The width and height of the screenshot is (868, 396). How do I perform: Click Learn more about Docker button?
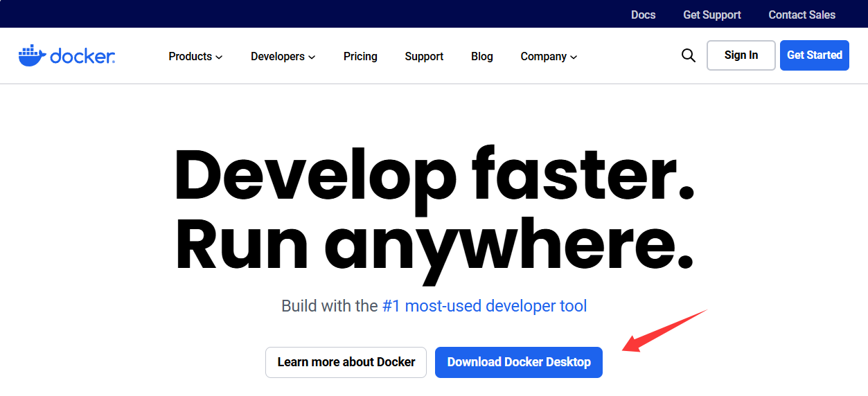coord(346,362)
